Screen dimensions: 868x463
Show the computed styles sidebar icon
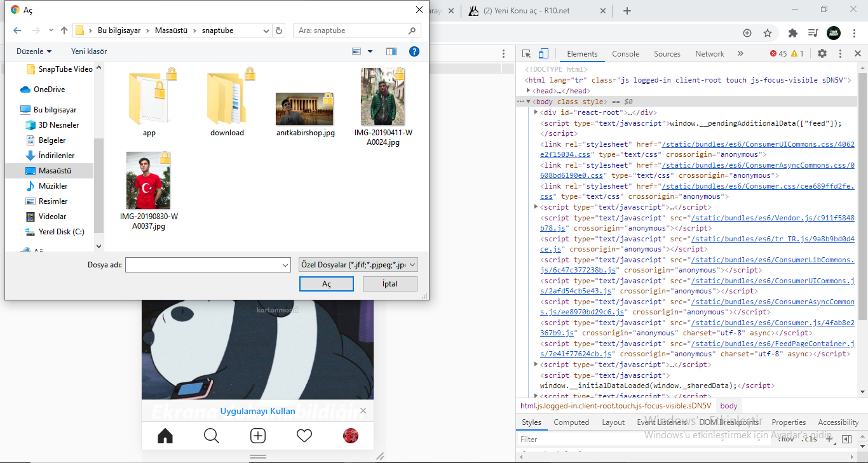point(846,439)
